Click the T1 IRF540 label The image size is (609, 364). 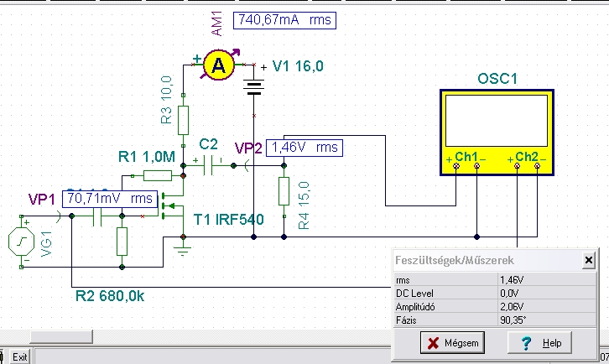tap(229, 220)
